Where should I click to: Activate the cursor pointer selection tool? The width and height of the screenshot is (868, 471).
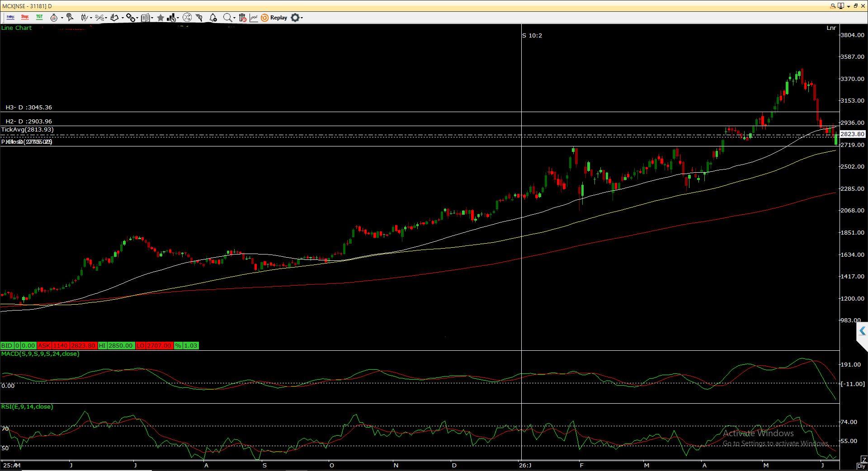(x=70, y=17)
